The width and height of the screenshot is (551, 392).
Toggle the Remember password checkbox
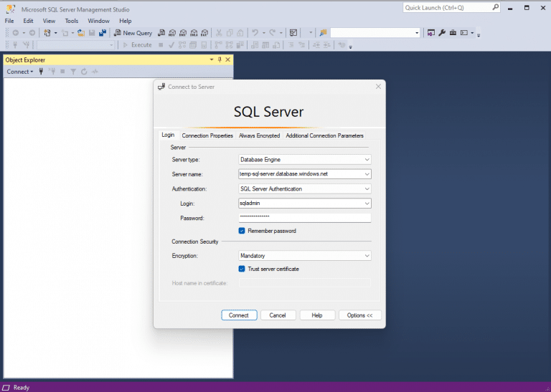pyautogui.click(x=242, y=231)
